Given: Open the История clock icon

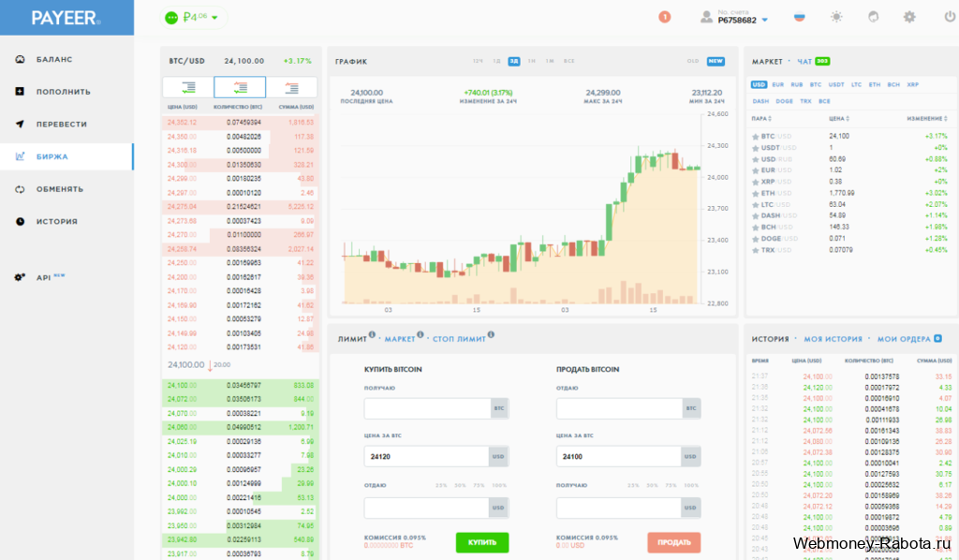Looking at the screenshot, I should pyautogui.click(x=20, y=221).
